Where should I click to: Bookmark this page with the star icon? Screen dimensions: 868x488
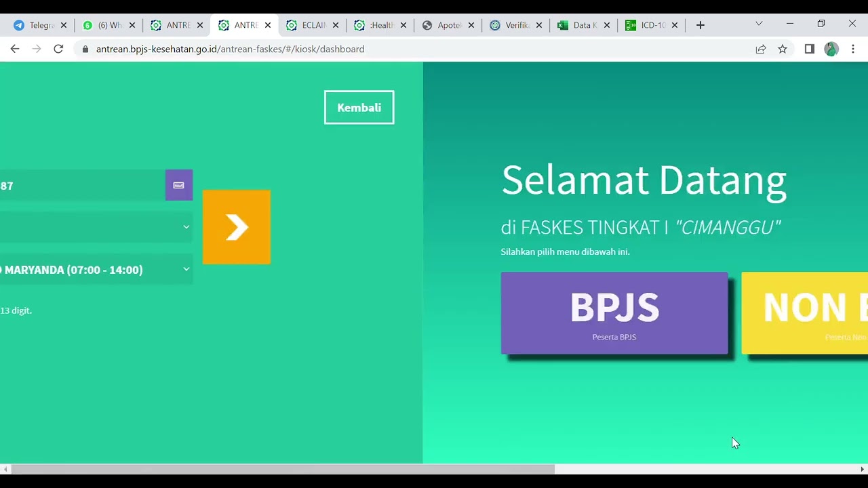[x=783, y=49]
